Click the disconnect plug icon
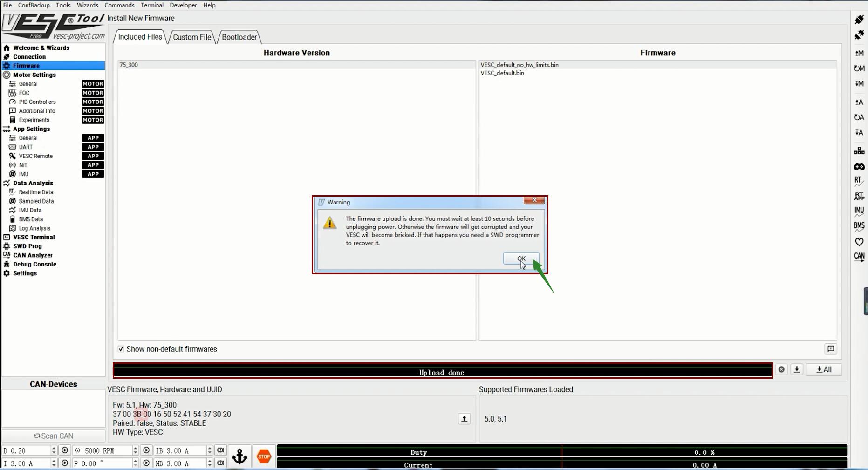The image size is (868, 470). (859, 35)
